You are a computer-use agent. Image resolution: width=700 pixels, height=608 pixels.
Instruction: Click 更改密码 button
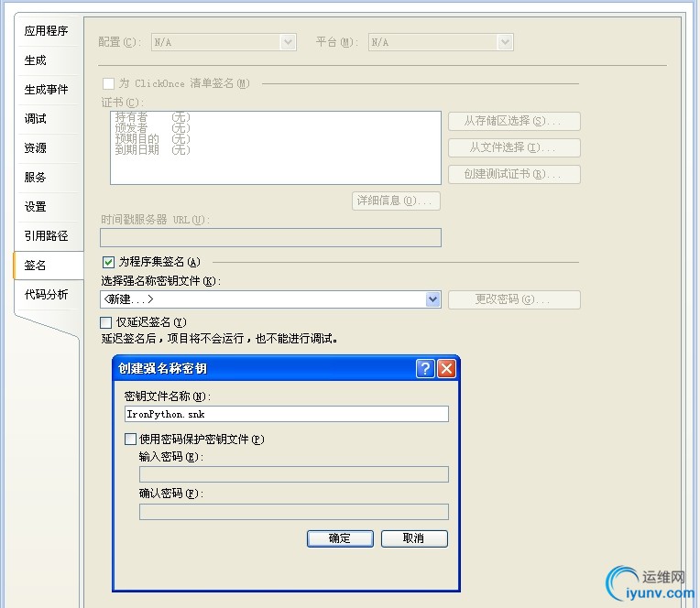click(514, 299)
